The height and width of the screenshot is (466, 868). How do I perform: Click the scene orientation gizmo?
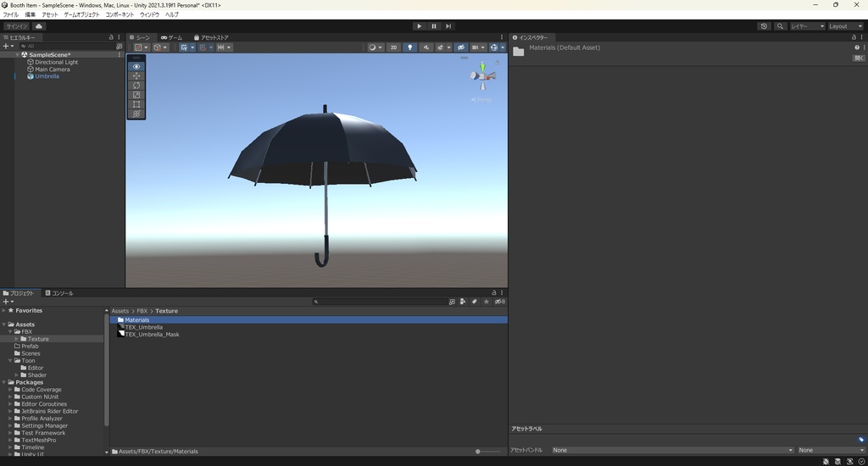pos(482,75)
